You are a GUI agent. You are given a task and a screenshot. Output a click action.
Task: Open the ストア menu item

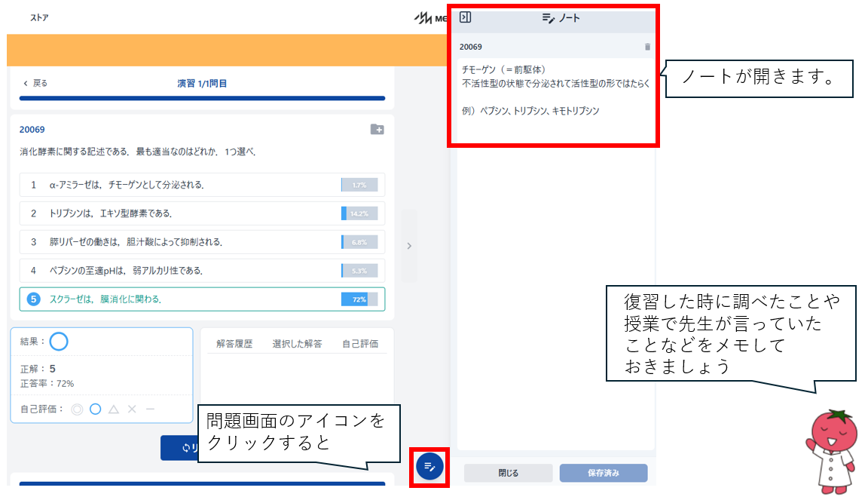pyautogui.click(x=40, y=17)
